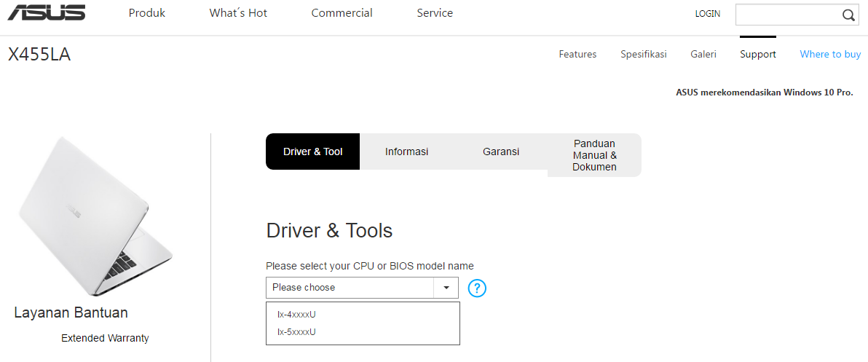
Task: Click inside the search input field
Action: coord(786,15)
